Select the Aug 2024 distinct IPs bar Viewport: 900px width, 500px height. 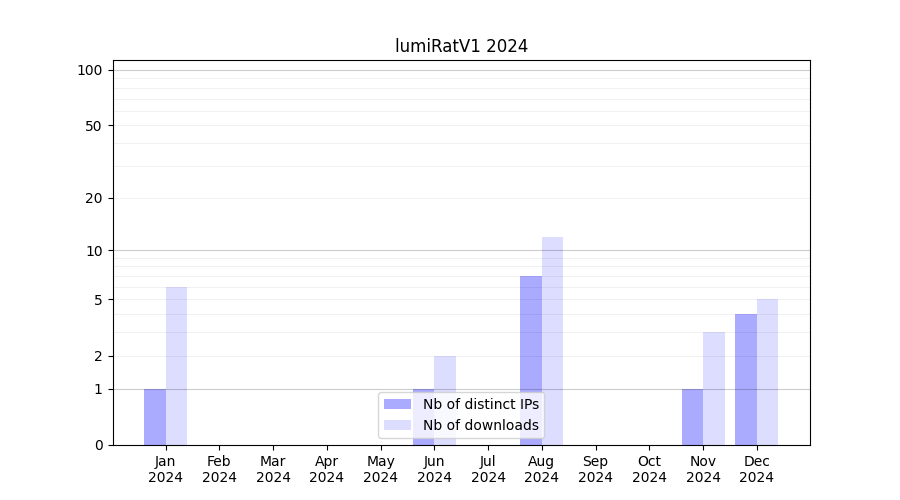point(531,360)
